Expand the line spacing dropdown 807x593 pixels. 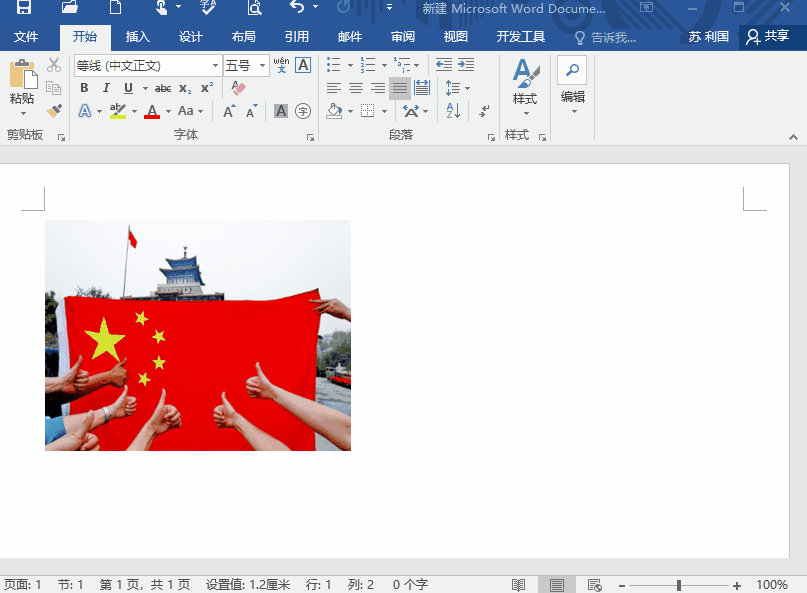(467, 88)
